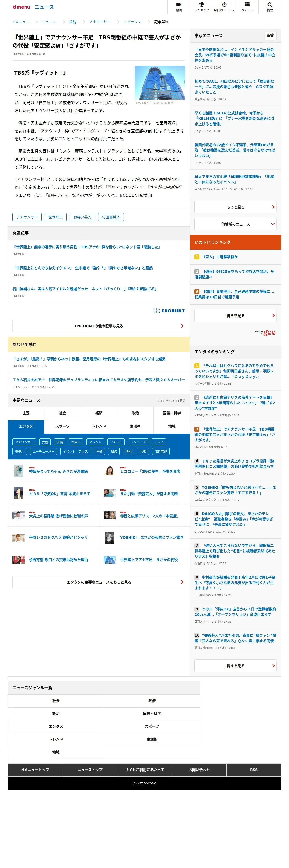Click サイトご利用にあたって in footer
Viewport: 289px width, 868px height.
[145, 770]
